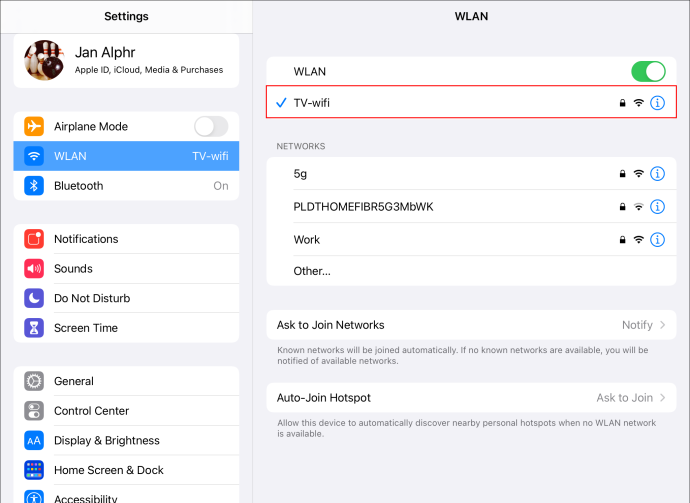Open info for the 5g network
Screen dimensions: 690x503
(657, 173)
